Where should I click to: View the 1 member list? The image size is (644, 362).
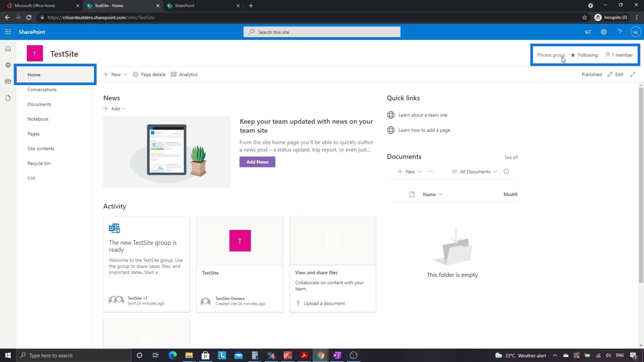(x=619, y=55)
